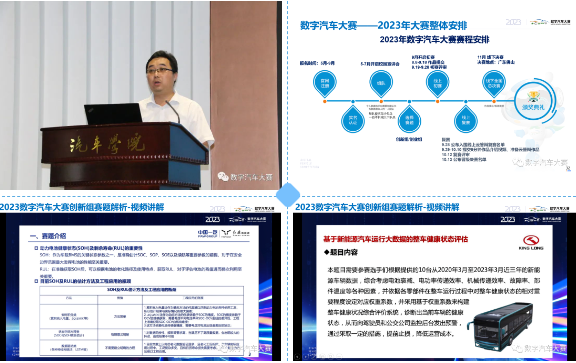Click the first orange dot on the timeline
Image resolution: width=576 pixels, height=363 pixels.
coord(325,101)
